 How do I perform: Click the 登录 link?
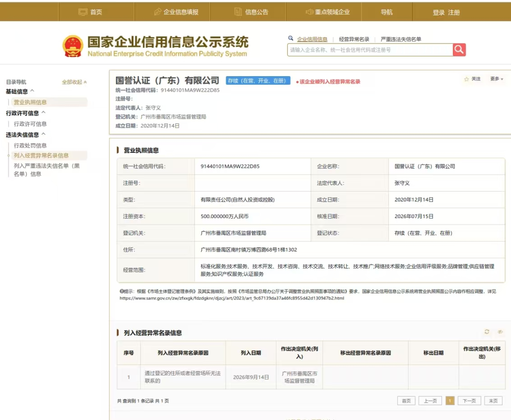click(439, 12)
